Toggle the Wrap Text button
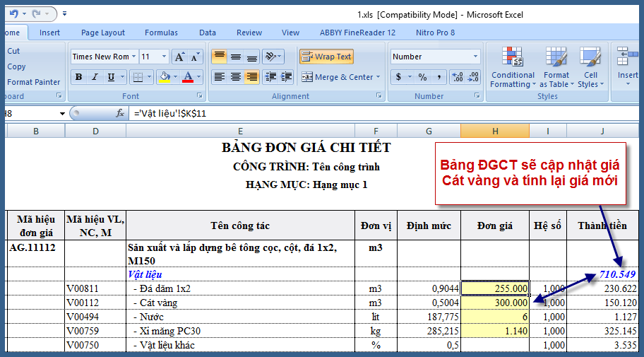The height and width of the screenshot is (357, 644). 326,57
